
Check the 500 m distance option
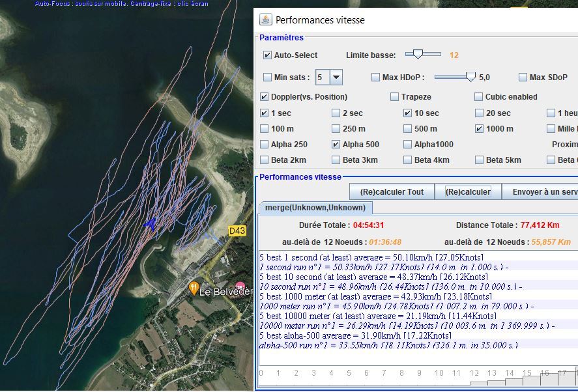(x=408, y=129)
